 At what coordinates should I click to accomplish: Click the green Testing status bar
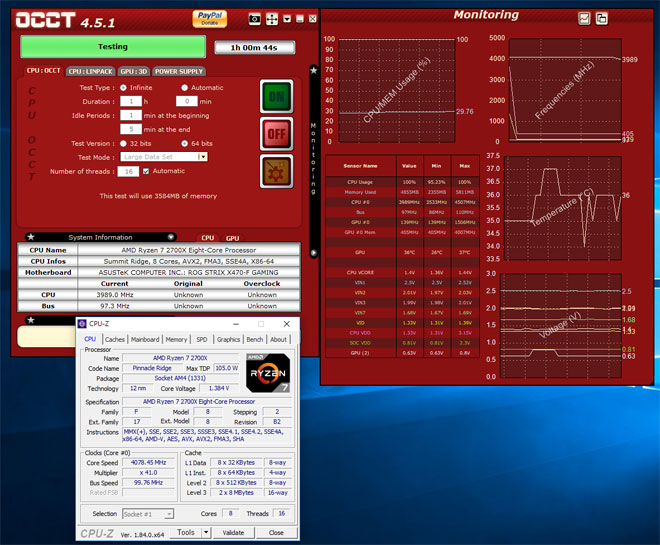point(113,46)
